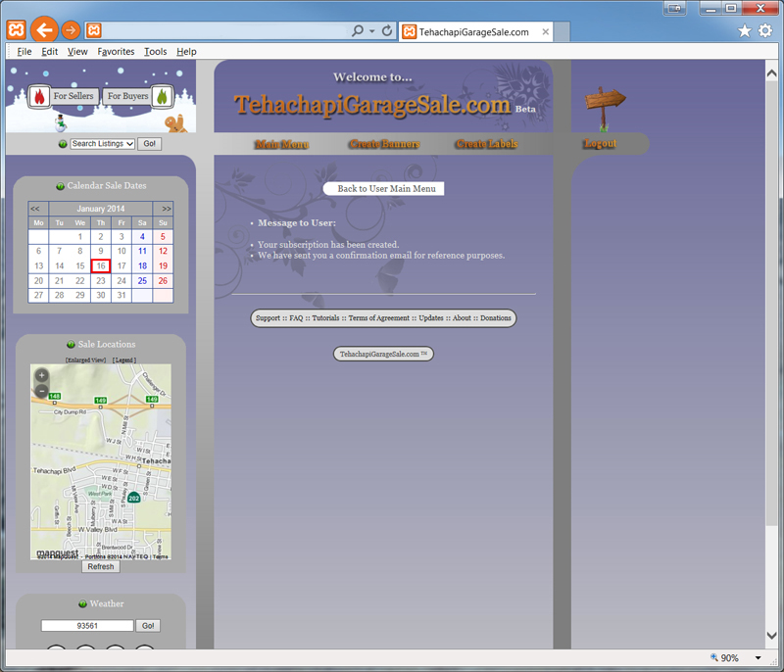Click the Logout link
This screenshot has height=672, width=784.
point(601,143)
